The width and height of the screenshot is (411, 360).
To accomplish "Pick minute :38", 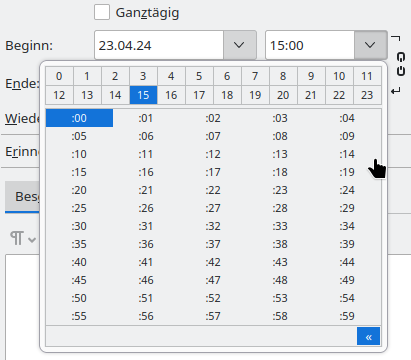I will [280, 244].
